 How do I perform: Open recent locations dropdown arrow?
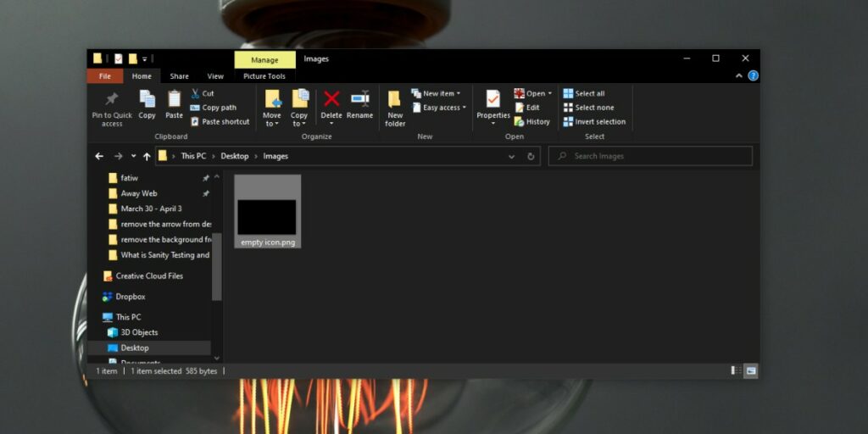pos(133,156)
